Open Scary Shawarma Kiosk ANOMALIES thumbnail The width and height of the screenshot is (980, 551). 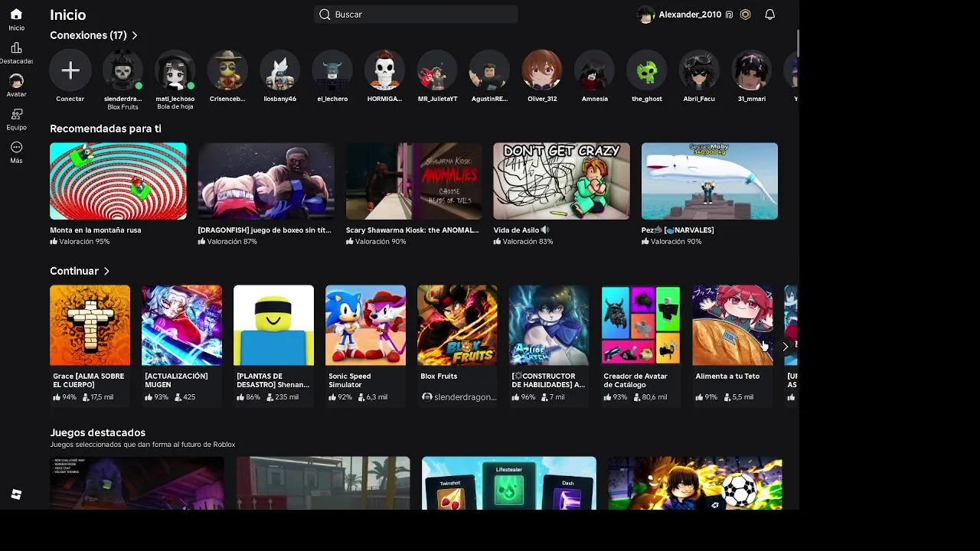click(413, 181)
